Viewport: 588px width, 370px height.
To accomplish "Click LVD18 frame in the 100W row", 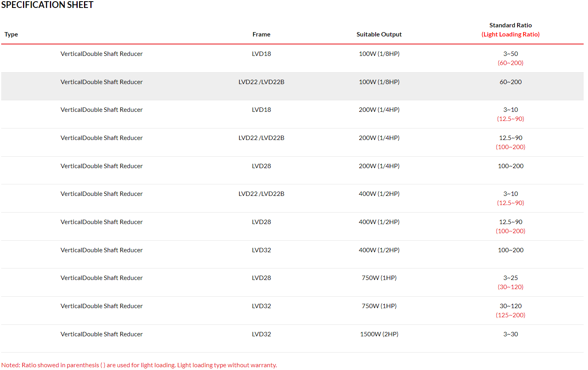I will pyautogui.click(x=262, y=54).
